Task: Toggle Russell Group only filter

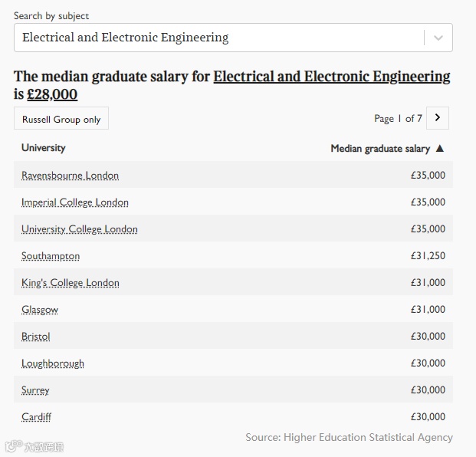Action: (x=61, y=119)
